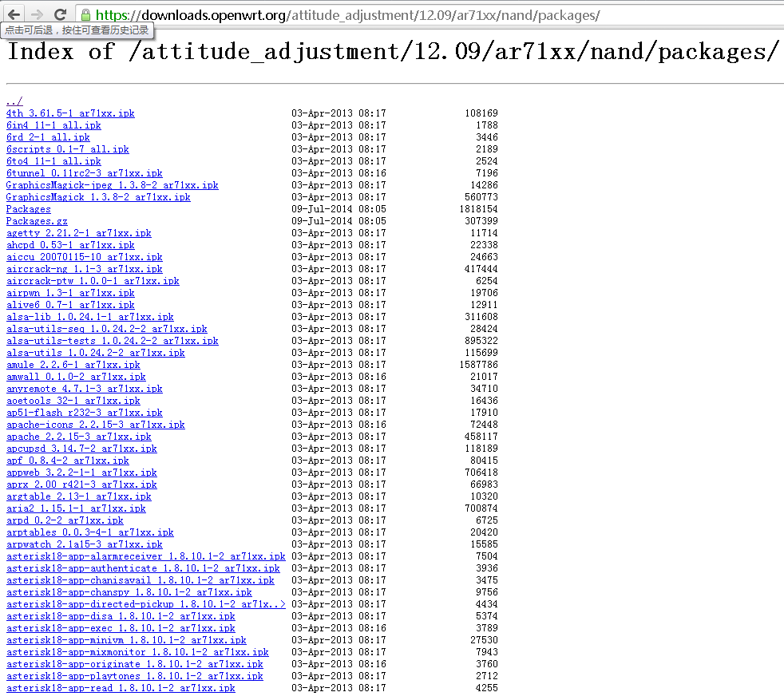Select the size value 1818154 for Packages
784x696 pixels.
(478, 209)
